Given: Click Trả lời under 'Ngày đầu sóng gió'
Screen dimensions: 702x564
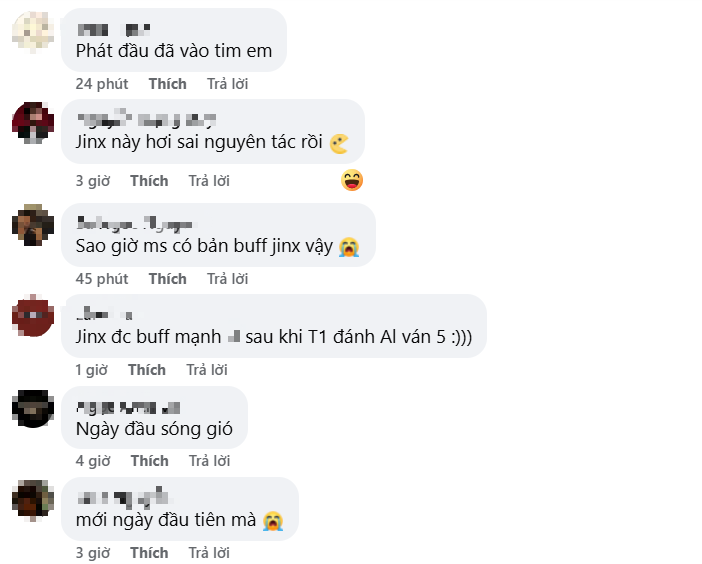Looking at the screenshot, I should pyautogui.click(x=209, y=461).
